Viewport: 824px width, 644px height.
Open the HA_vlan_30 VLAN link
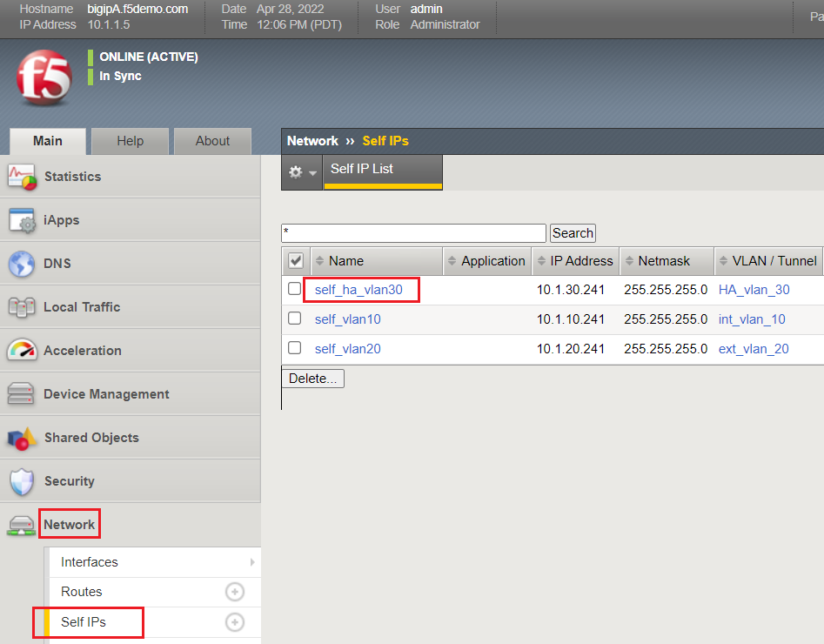click(x=754, y=290)
